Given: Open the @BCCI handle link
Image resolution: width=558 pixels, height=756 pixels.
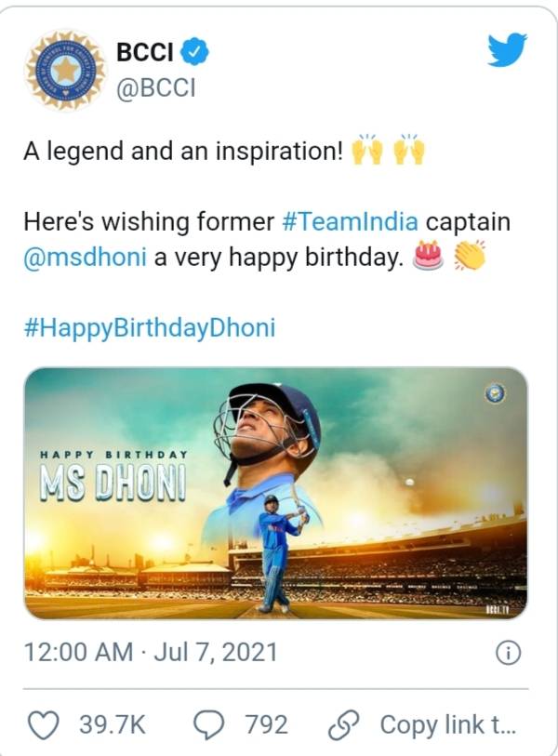Looking at the screenshot, I should pos(155,87).
